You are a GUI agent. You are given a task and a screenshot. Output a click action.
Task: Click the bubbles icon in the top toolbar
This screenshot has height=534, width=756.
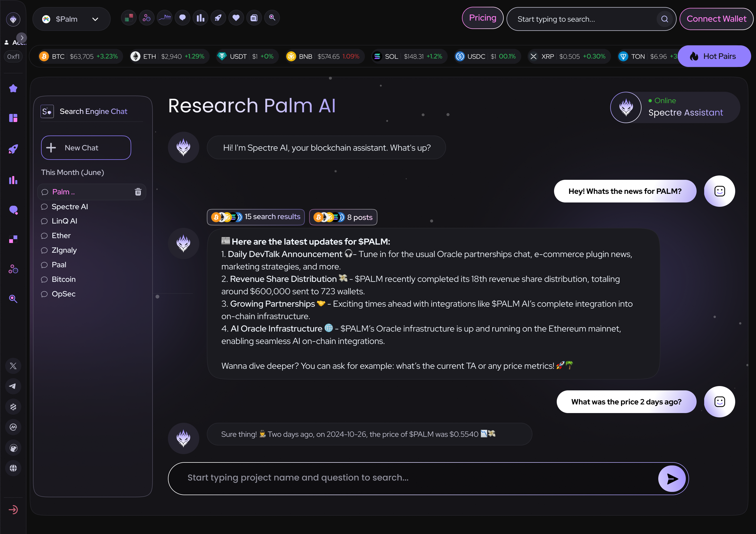pos(147,18)
